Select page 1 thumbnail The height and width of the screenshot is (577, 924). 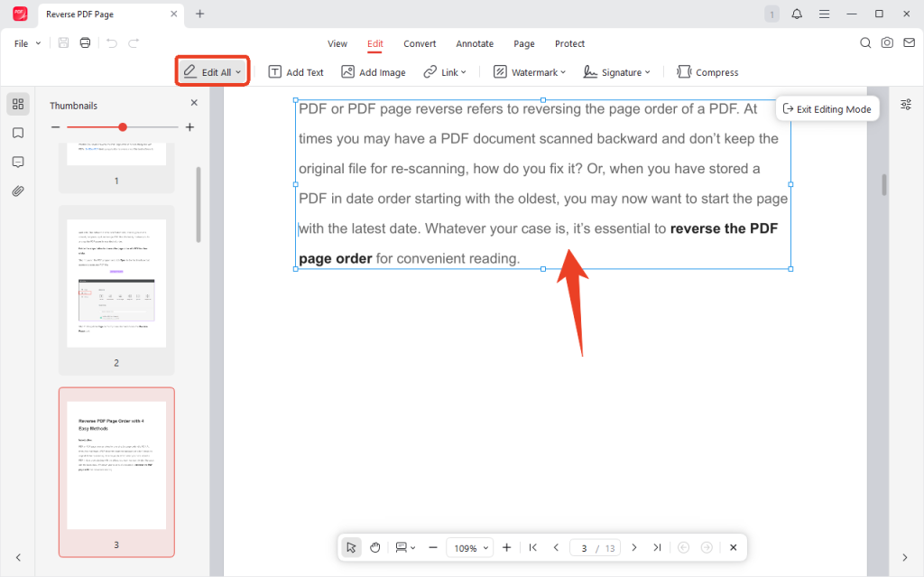click(x=116, y=167)
